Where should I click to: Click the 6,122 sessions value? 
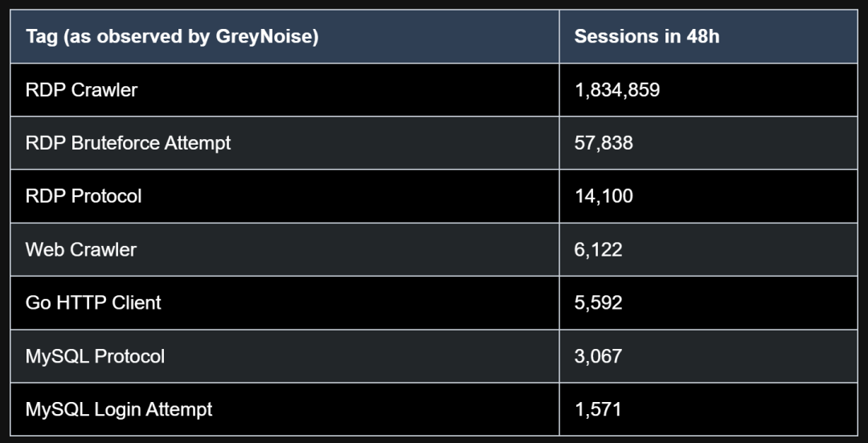coord(599,249)
